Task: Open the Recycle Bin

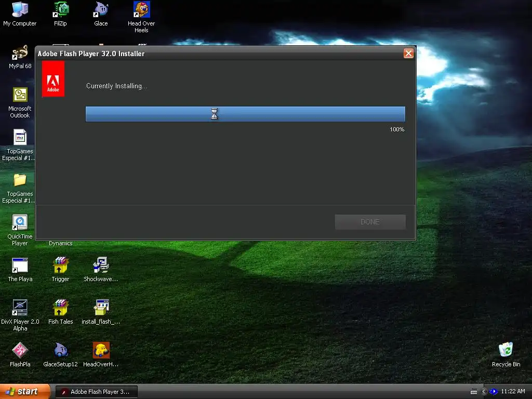Action: [506, 355]
